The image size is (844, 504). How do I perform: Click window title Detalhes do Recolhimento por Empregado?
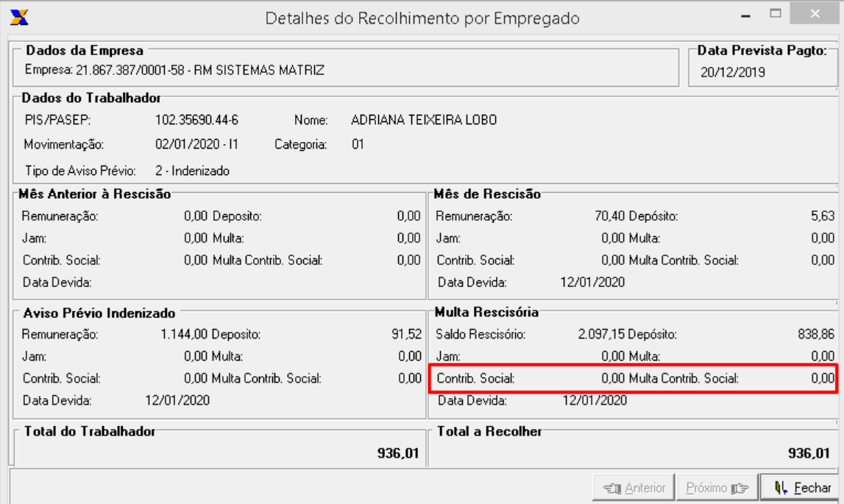tap(422, 18)
